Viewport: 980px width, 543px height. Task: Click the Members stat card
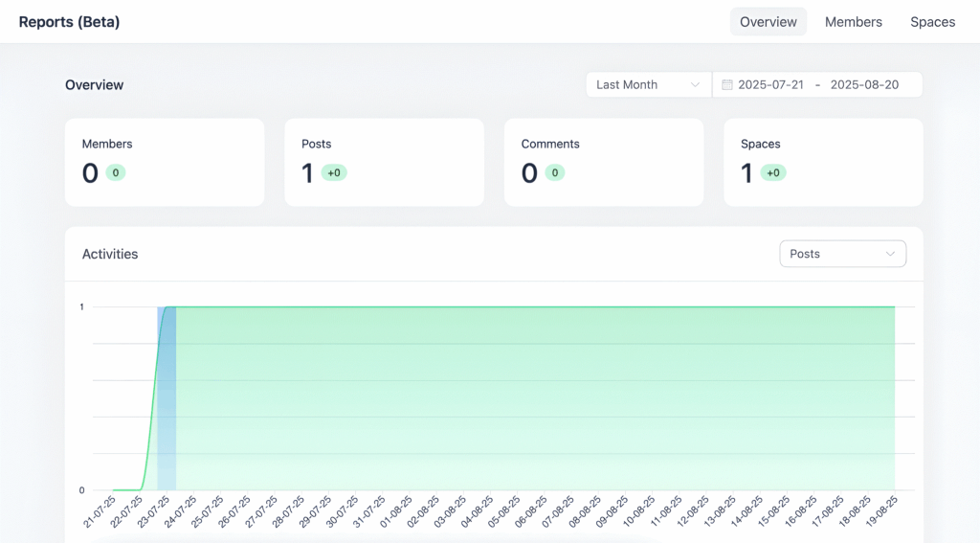(165, 162)
